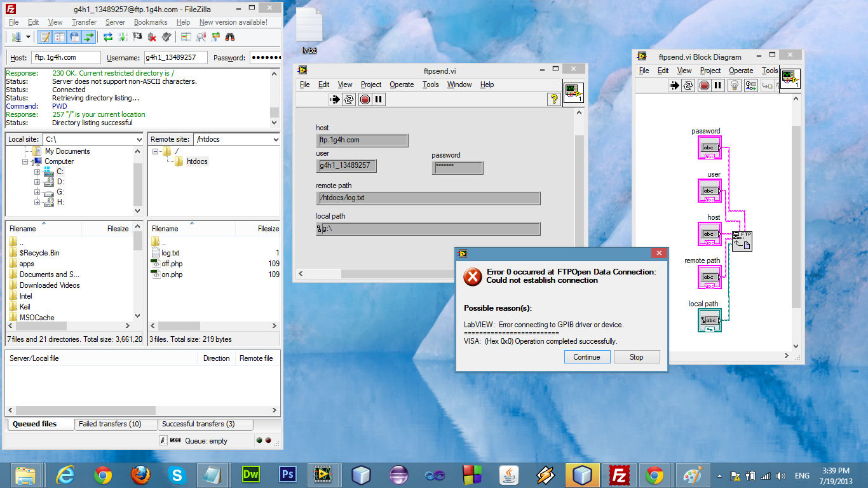Toggle transfer queue display in FileZilla
Viewport: 868px width, 488px height.
click(89, 37)
